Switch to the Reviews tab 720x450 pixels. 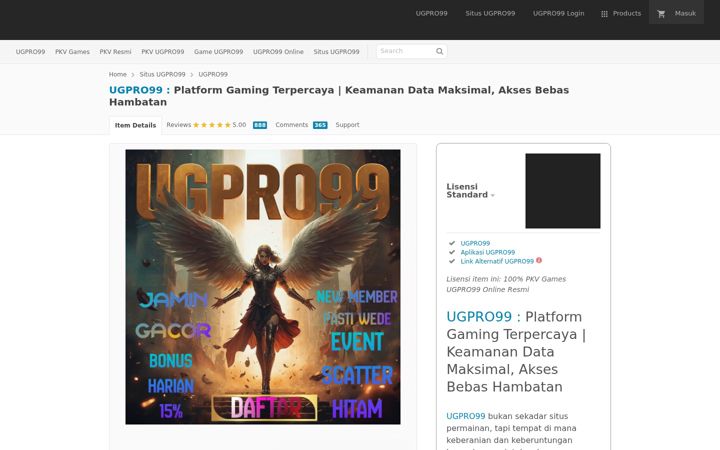179,125
